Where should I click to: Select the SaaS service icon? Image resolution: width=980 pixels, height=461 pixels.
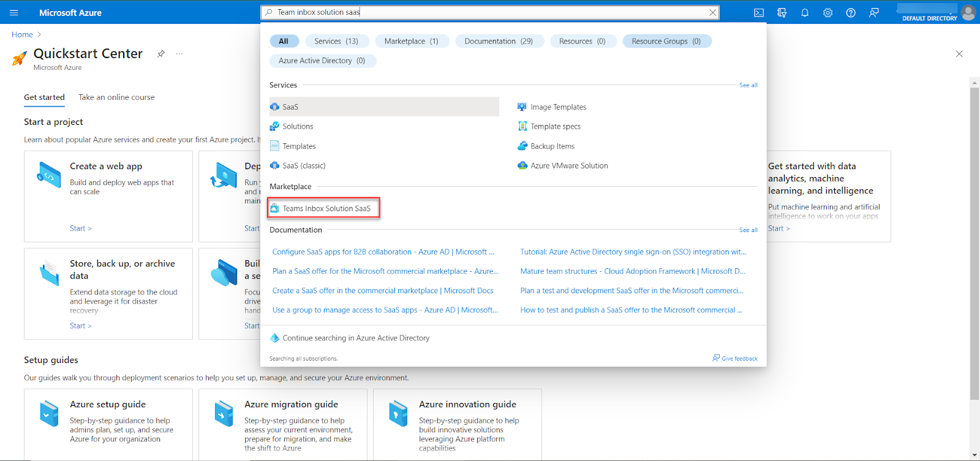point(274,107)
